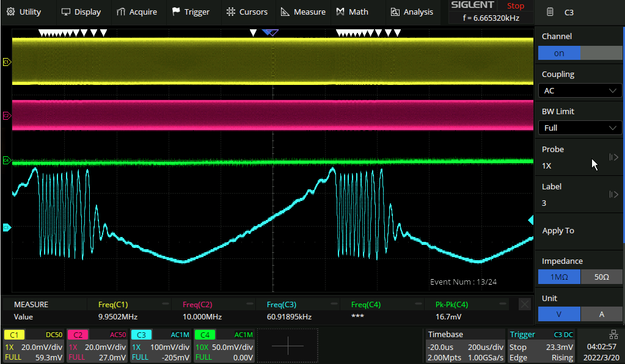Open the Coupling AC dropdown

[x=580, y=90]
